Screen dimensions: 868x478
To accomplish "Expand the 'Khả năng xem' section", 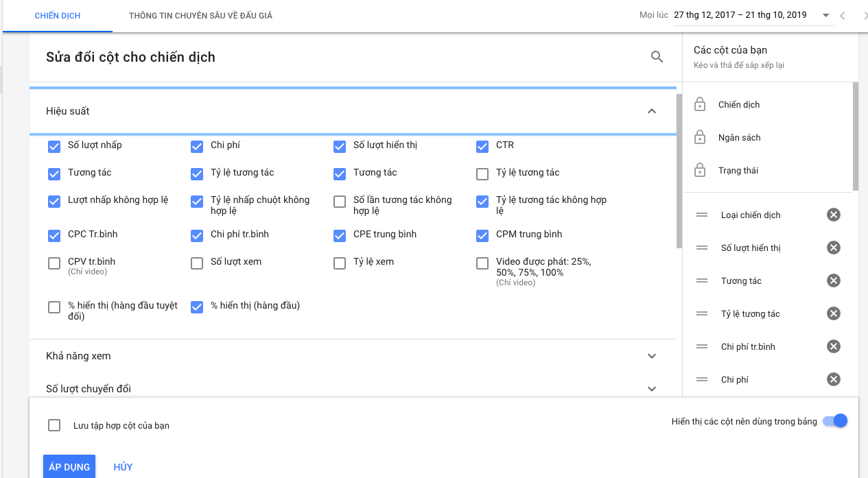I will coord(651,356).
